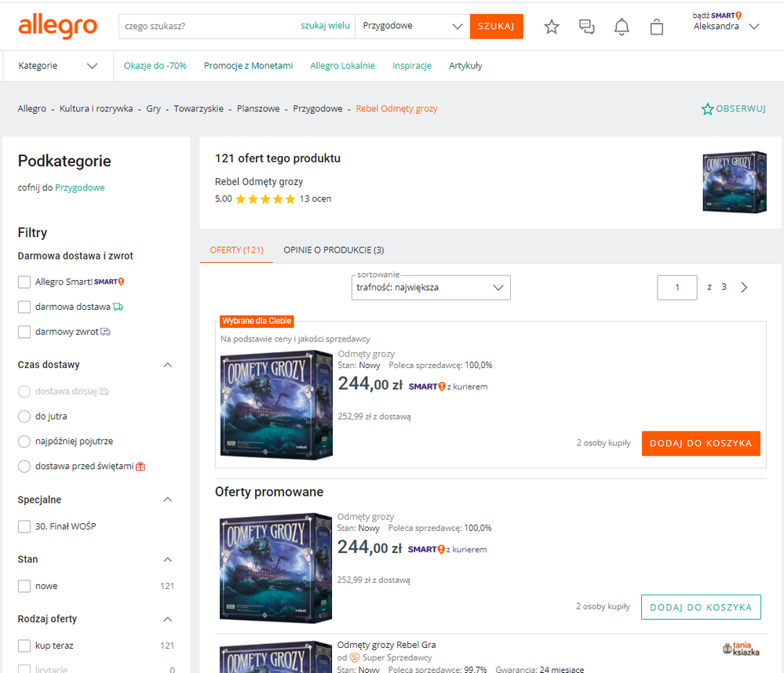Viewport: 784px width, 673px height.
Task: Collapse the Stan filter section
Action: 167,559
